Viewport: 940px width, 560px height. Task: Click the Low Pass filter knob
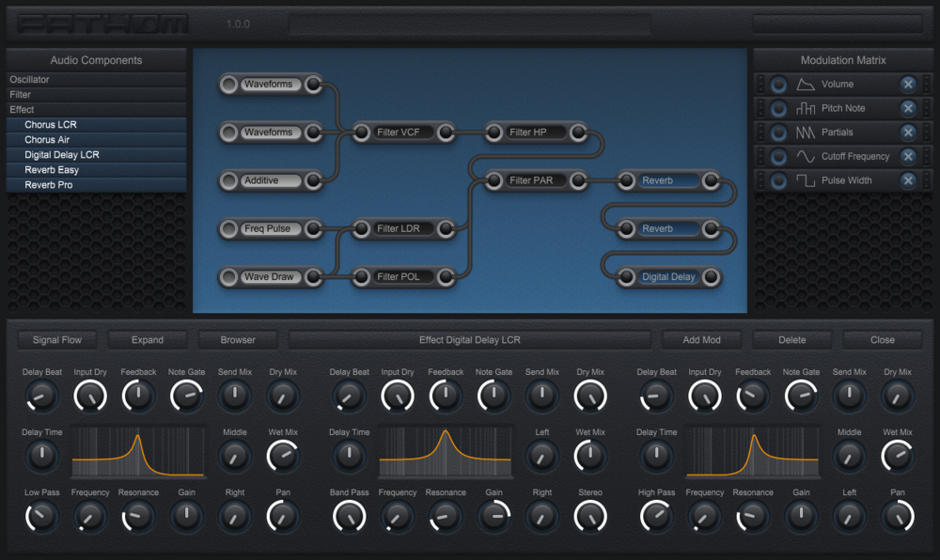[x=41, y=516]
